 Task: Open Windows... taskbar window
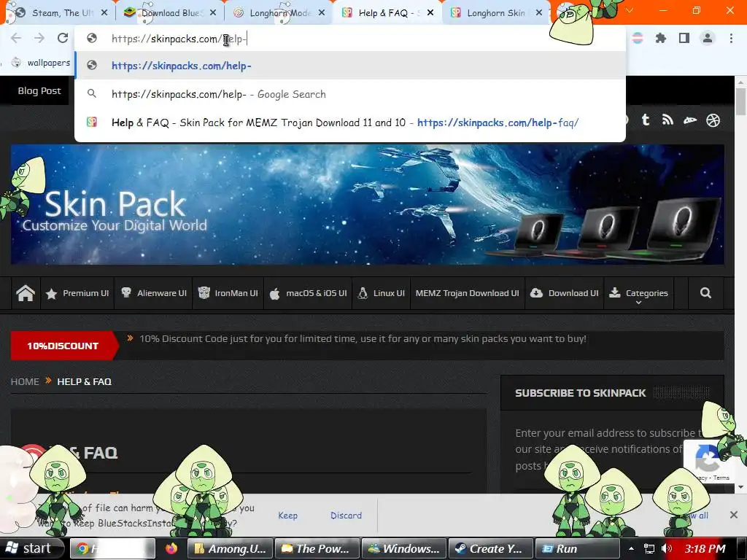click(404, 548)
